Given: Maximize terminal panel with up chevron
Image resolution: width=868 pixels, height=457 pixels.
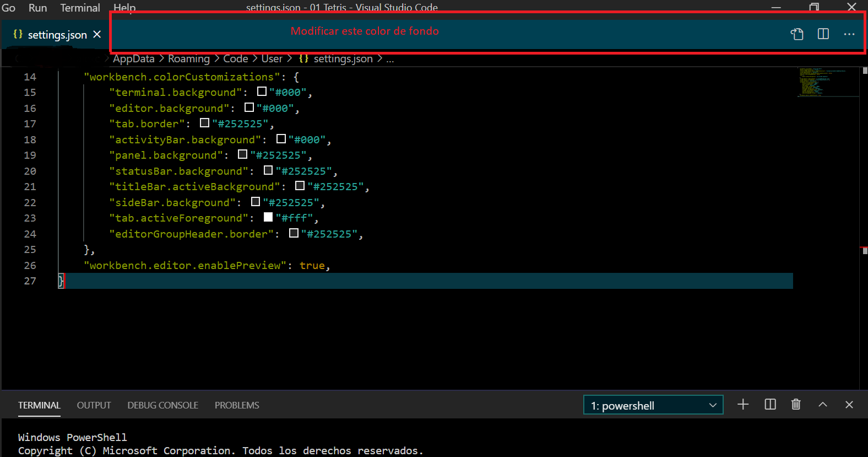Looking at the screenshot, I should (x=823, y=405).
